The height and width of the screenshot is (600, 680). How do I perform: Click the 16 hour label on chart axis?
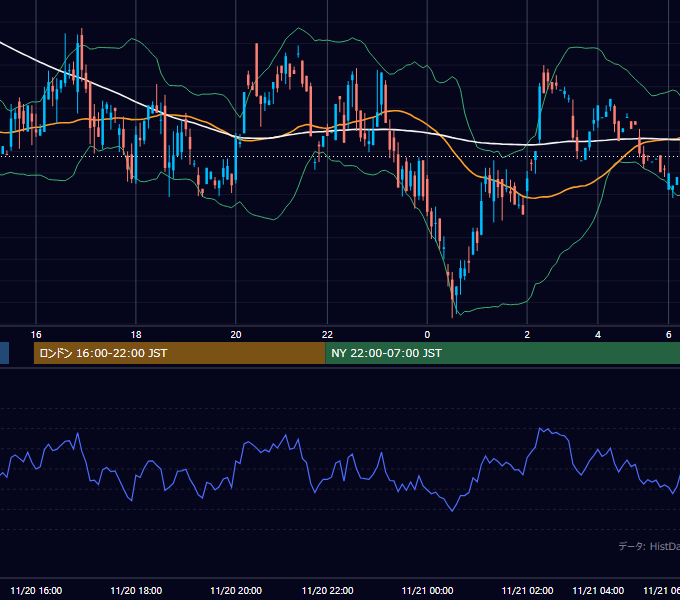point(36,335)
